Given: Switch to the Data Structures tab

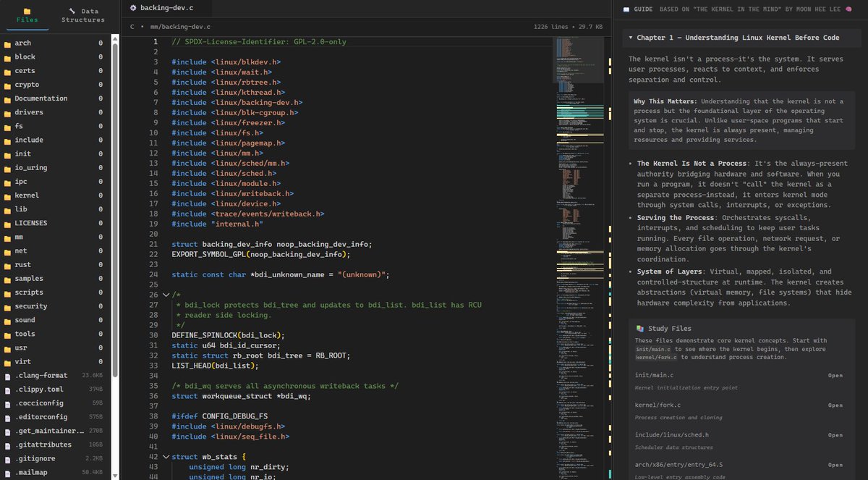Looking at the screenshot, I should coord(83,15).
